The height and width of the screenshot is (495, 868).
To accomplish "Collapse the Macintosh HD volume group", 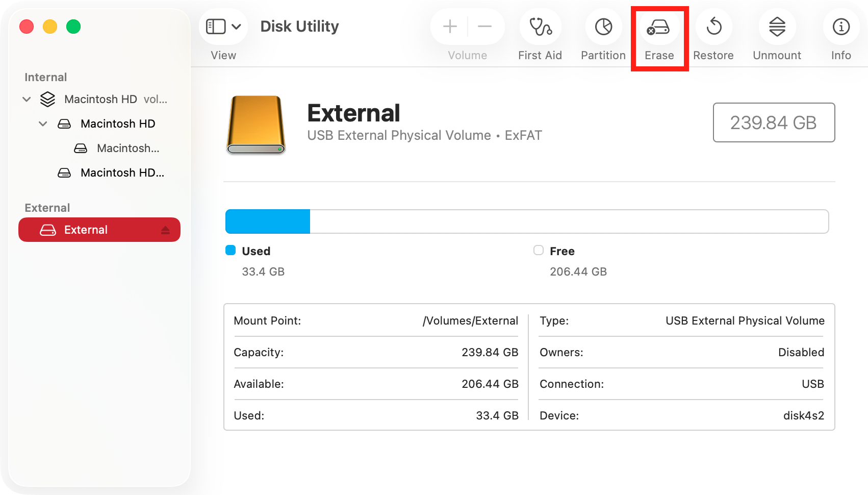I will point(27,99).
